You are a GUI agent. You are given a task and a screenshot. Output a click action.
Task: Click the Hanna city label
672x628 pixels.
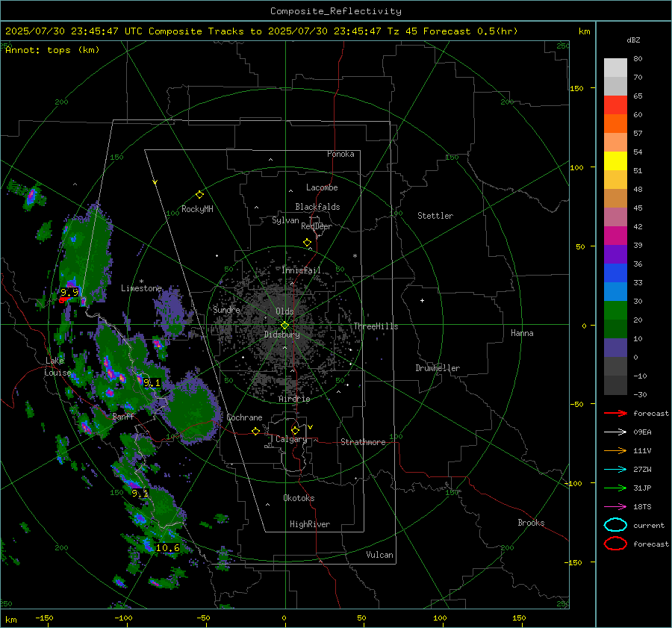click(x=522, y=333)
